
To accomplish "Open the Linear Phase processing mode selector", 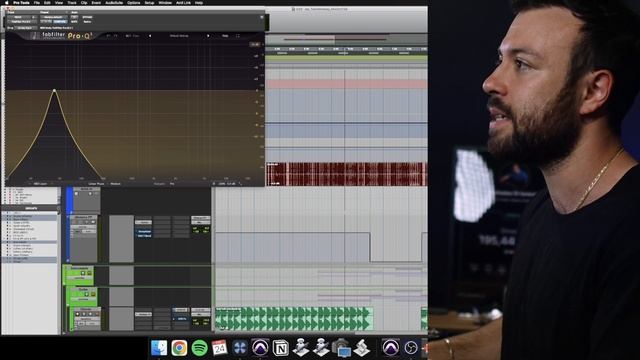I will (96, 184).
